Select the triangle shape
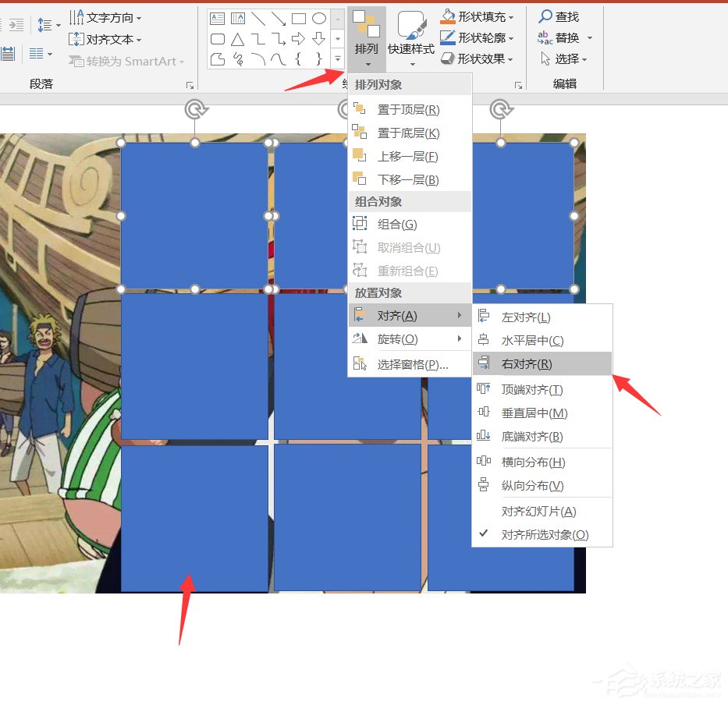Image resolution: width=728 pixels, height=705 pixels. [x=238, y=39]
